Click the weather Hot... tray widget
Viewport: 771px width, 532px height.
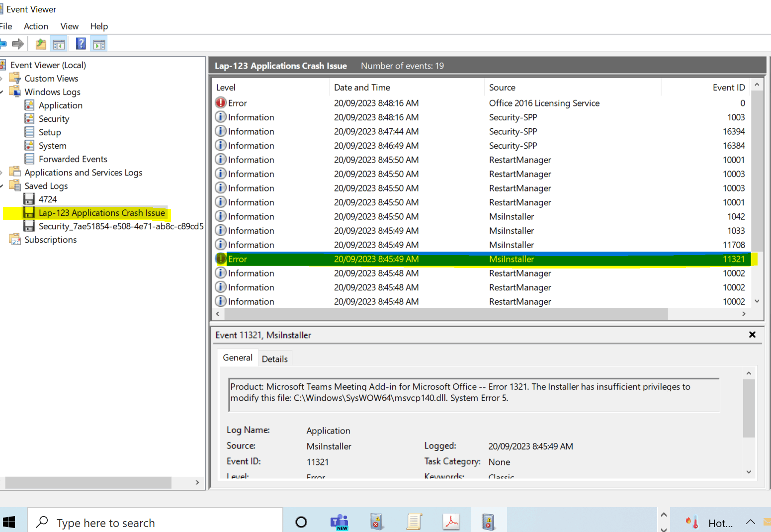point(709,523)
